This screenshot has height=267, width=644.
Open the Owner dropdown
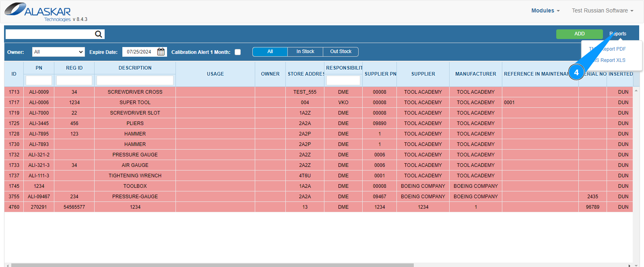58,52
